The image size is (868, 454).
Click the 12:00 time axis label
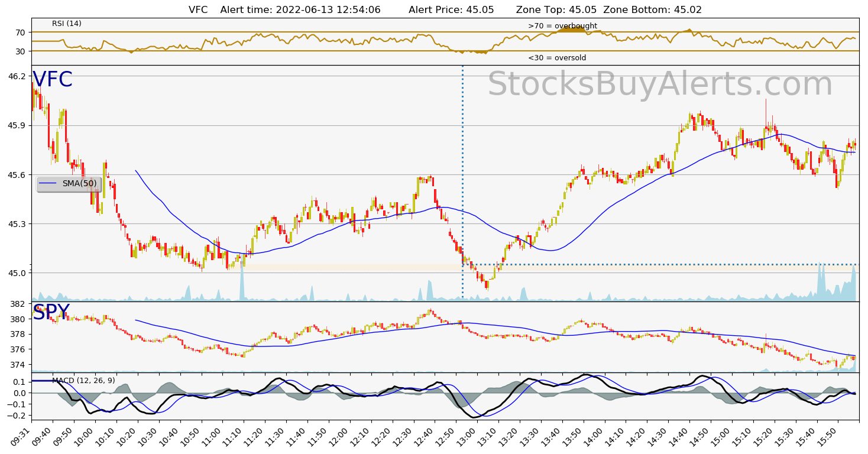coord(340,436)
